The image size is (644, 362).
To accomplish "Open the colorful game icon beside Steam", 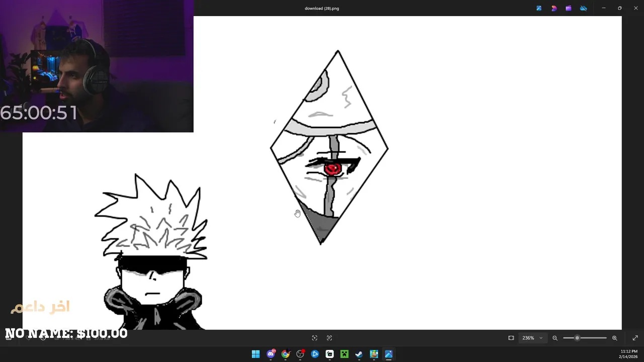I will tap(374, 354).
